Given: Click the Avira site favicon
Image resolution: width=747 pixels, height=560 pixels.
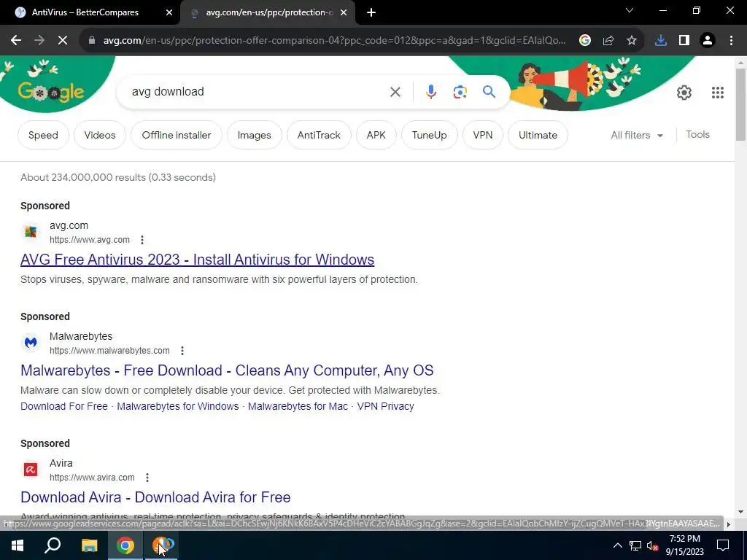Looking at the screenshot, I should pyautogui.click(x=31, y=470).
